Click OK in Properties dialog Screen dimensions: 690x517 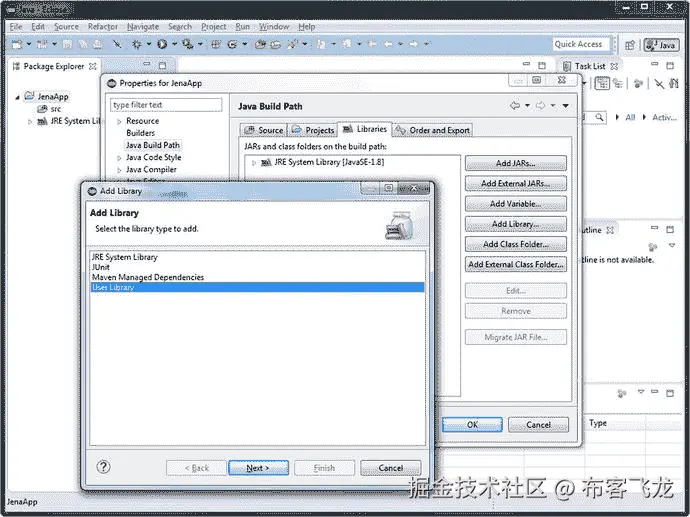tap(472, 425)
